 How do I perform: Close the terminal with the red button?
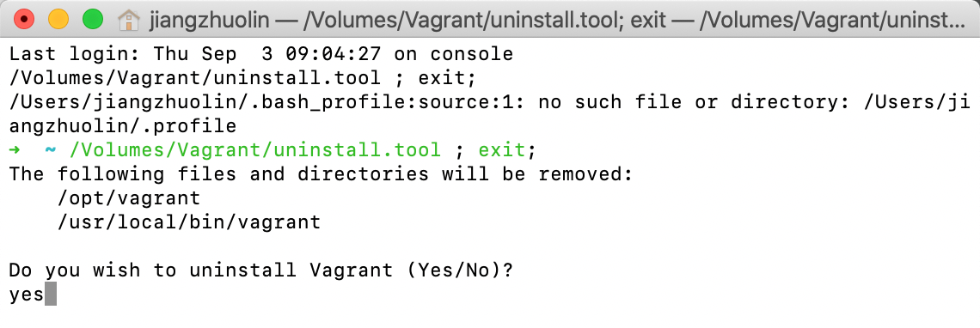pyautogui.click(x=24, y=20)
